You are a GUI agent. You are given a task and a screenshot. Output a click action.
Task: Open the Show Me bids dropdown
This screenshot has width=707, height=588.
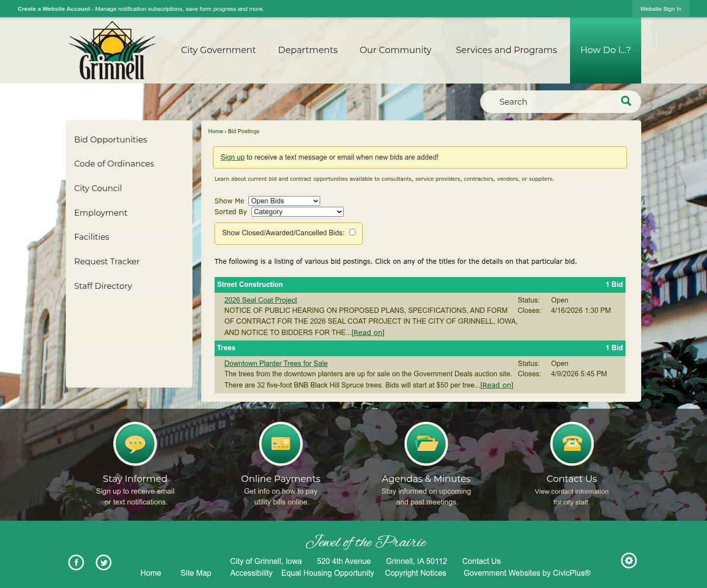[x=284, y=200]
